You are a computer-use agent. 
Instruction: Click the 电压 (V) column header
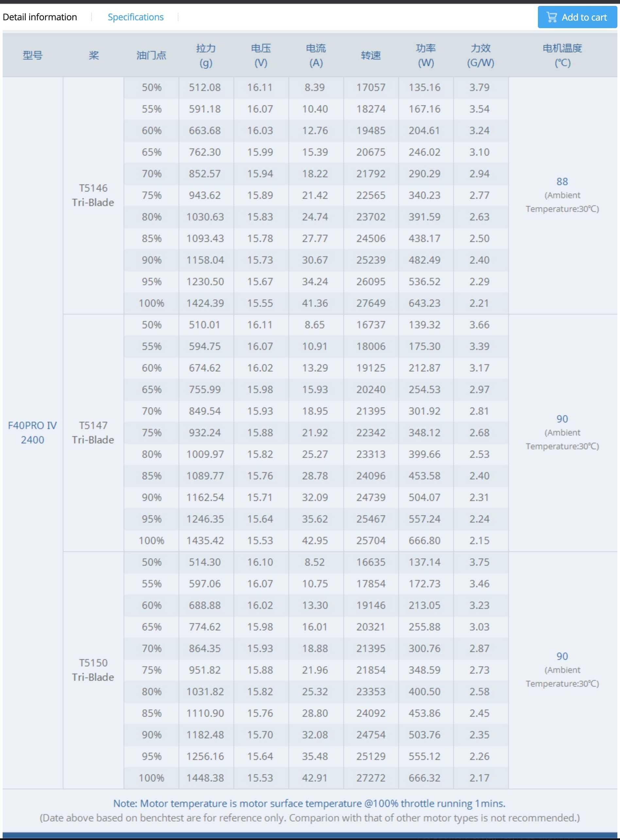(x=261, y=56)
